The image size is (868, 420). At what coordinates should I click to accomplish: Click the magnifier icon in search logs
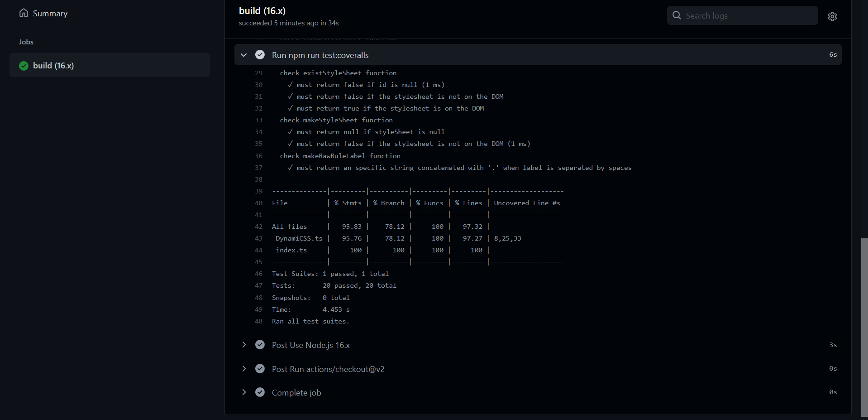[x=677, y=15]
